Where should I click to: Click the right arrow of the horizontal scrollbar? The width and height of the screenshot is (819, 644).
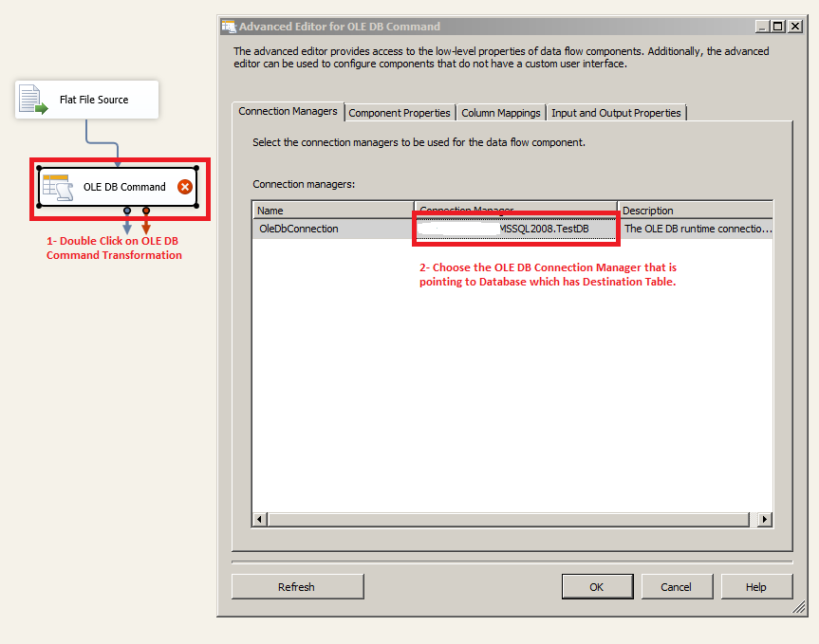click(x=765, y=520)
